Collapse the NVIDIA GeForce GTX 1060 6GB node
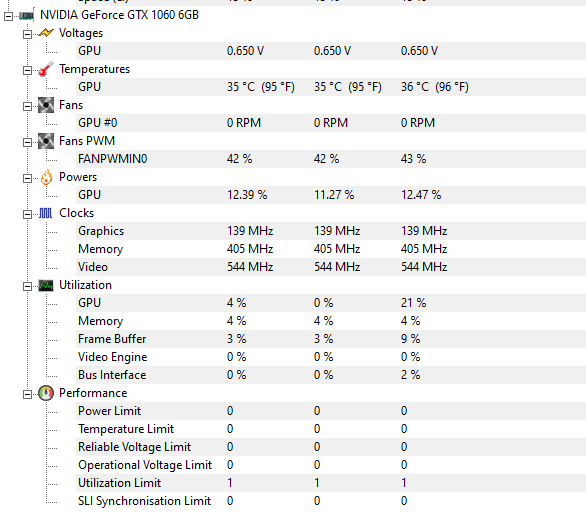 [x=8, y=16]
